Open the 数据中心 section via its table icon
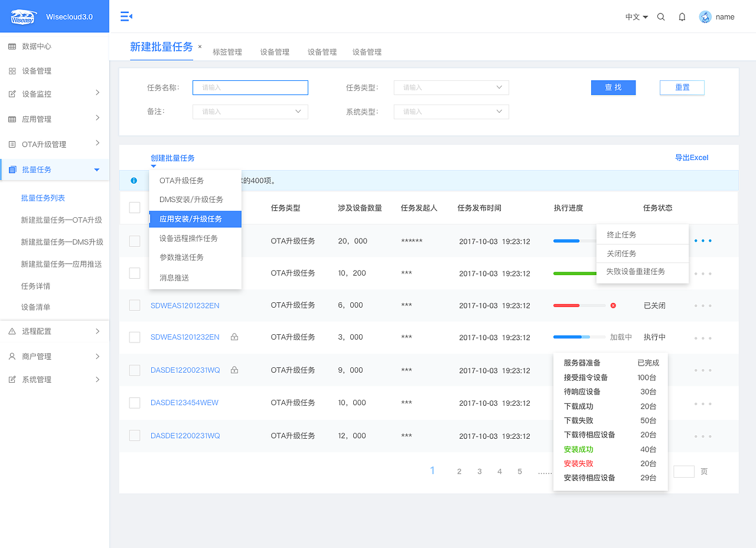The image size is (756, 548). click(x=13, y=46)
